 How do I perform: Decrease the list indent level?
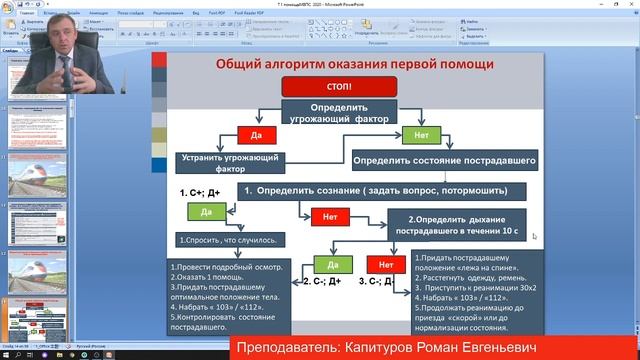click(x=222, y=24)
